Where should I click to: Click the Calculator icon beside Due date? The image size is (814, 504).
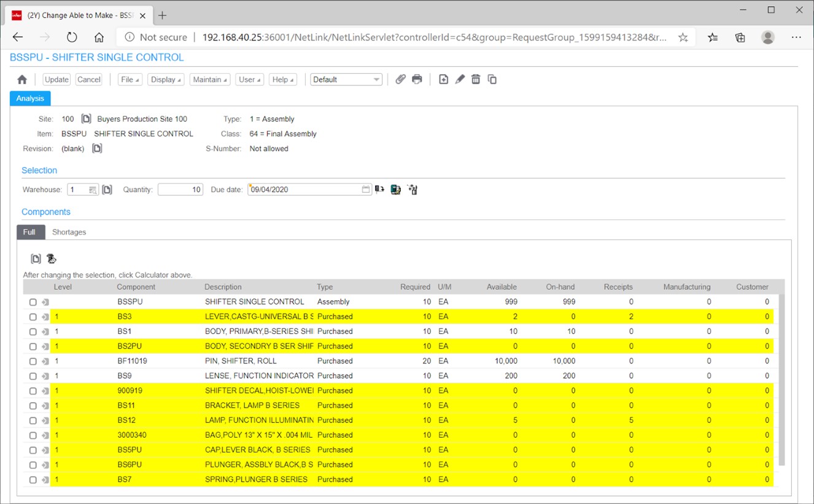click(396, 190)
